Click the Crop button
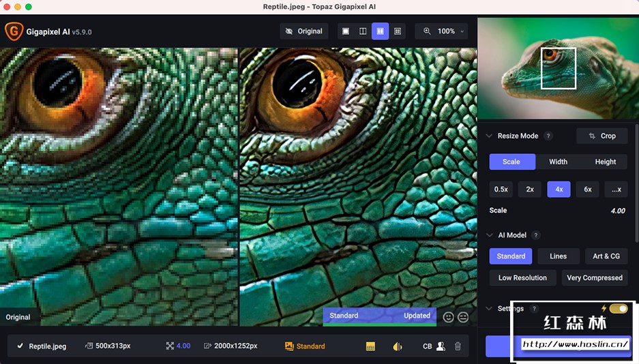 click(x=602, y=136)
